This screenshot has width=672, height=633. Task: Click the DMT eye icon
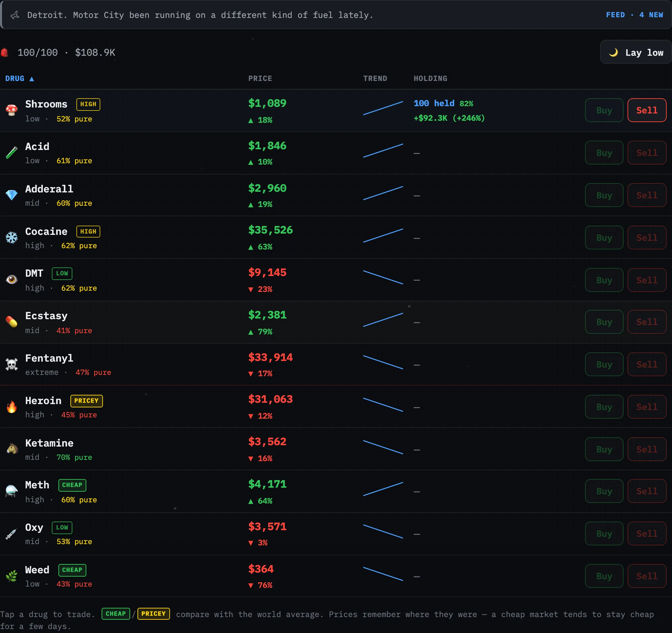point(12,280)
